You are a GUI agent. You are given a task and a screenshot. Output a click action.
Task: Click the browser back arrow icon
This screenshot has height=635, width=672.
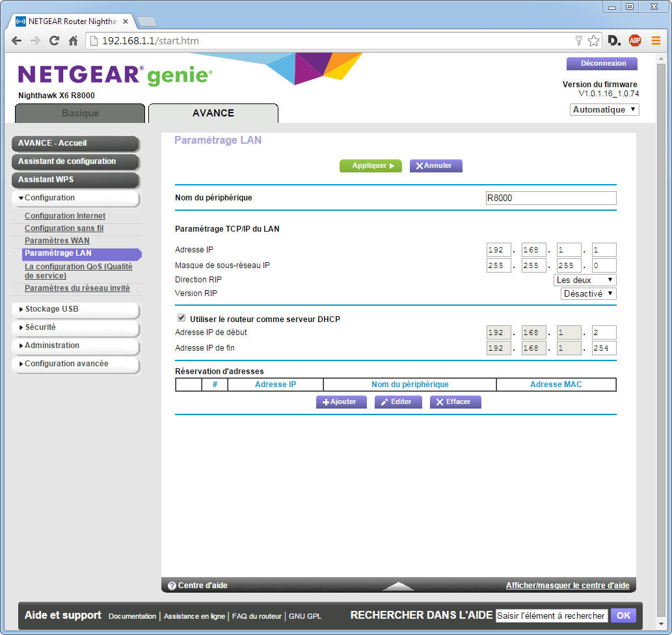pos(17,41)
